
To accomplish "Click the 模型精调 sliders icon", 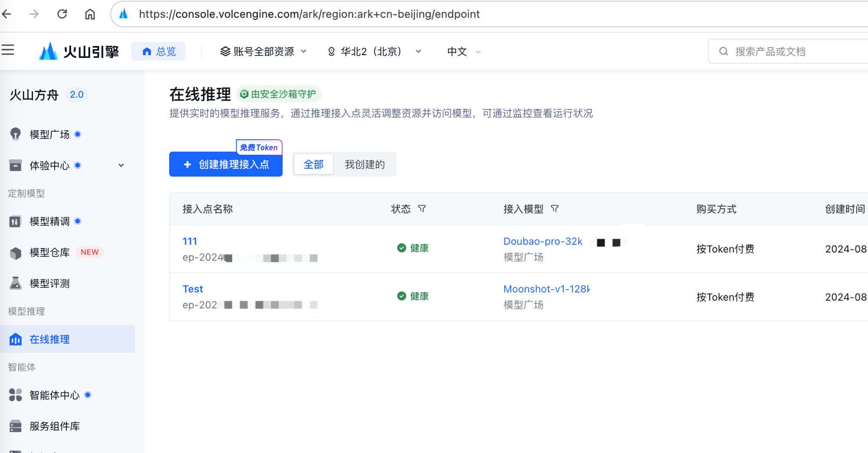I will pos(15,222).
